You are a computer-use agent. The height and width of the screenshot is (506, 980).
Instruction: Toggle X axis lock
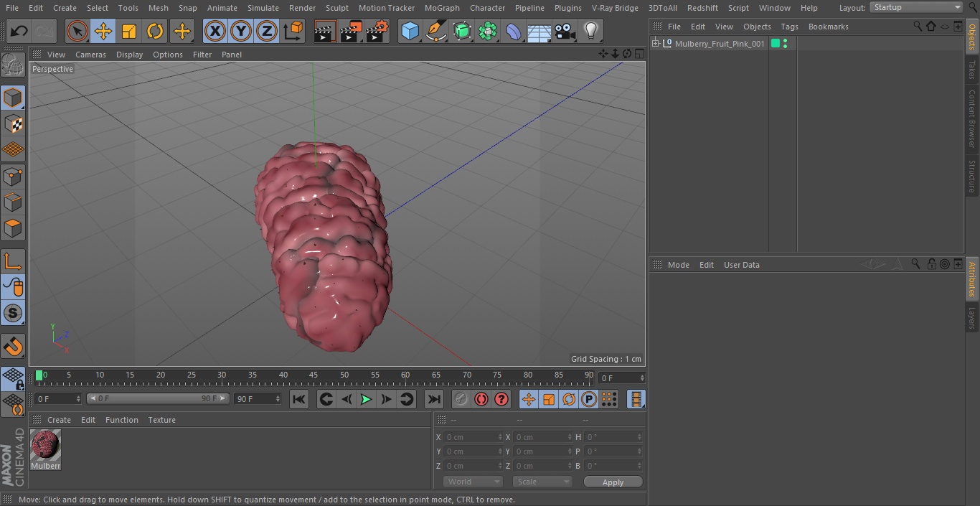[215, 31]
